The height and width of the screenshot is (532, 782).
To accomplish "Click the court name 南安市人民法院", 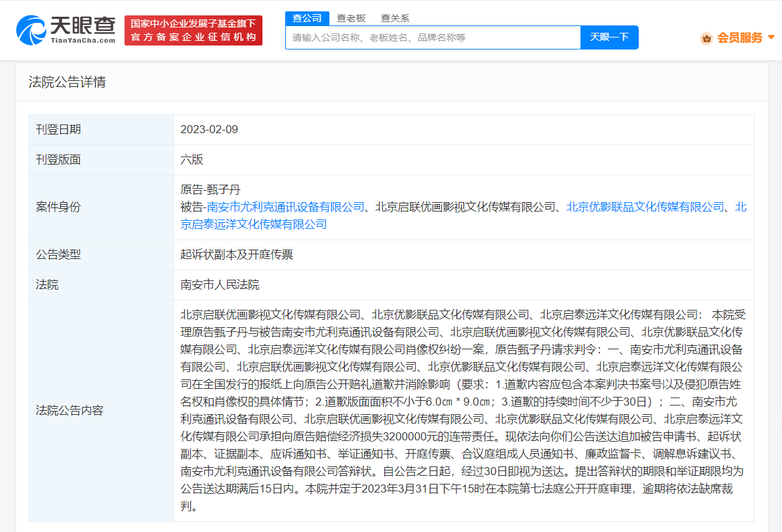I will point(220,284).
